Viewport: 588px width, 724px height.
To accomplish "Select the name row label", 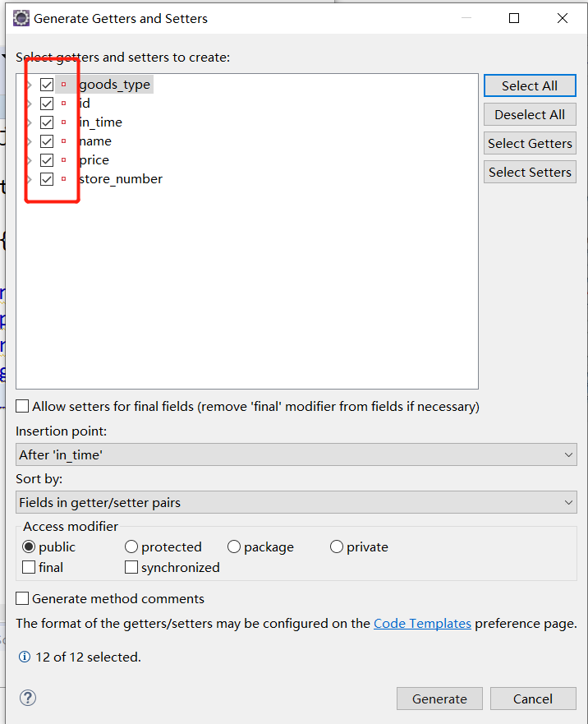I will coord(95,141).
